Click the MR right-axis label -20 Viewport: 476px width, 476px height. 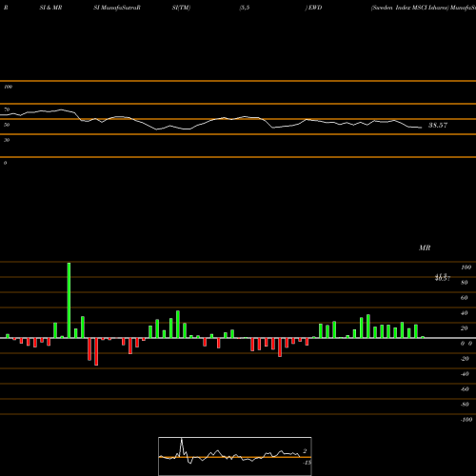pyautogui.click(x=465, y=359)
